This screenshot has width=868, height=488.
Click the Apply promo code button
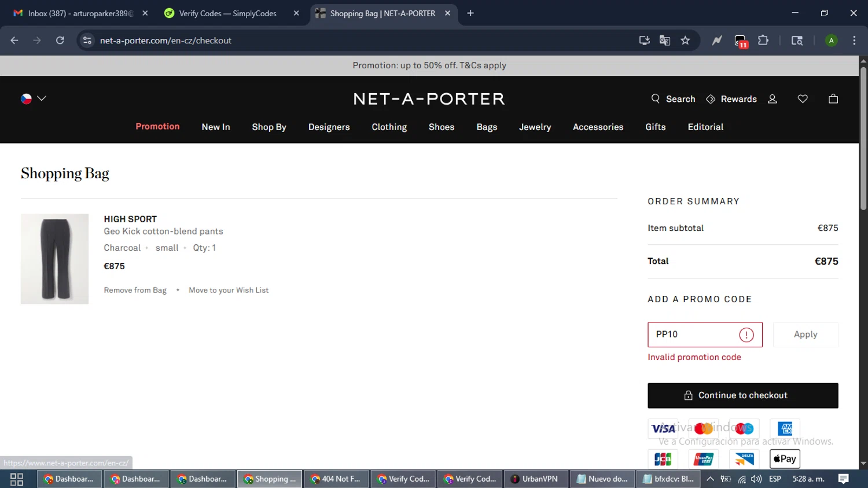[806, 335]
